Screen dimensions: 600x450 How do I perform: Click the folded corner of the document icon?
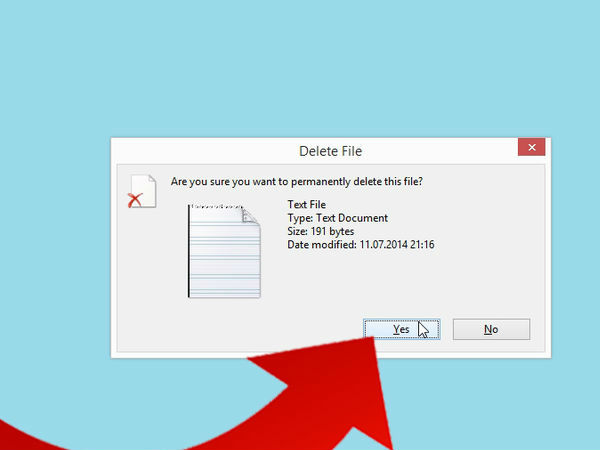coord(249,216)
